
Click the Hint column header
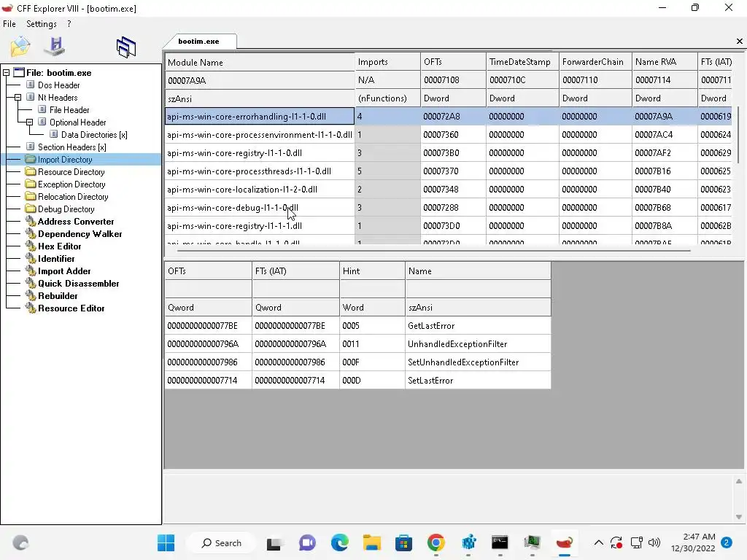point(372,271)
